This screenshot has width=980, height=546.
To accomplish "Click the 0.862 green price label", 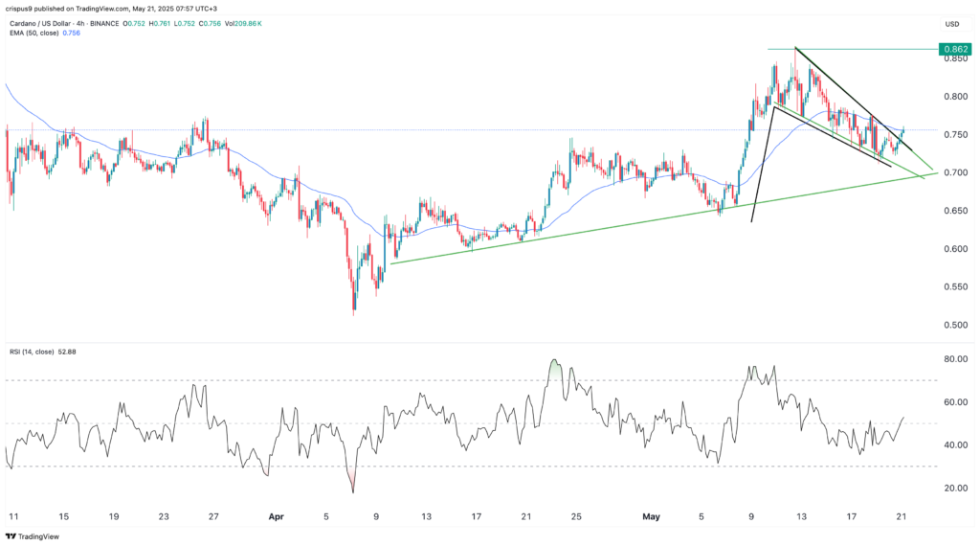I will [x=953, y=49].
